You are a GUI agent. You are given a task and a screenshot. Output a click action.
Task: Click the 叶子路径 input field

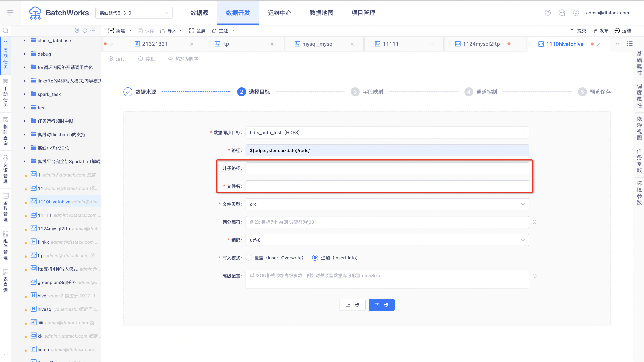coord(387,168)
